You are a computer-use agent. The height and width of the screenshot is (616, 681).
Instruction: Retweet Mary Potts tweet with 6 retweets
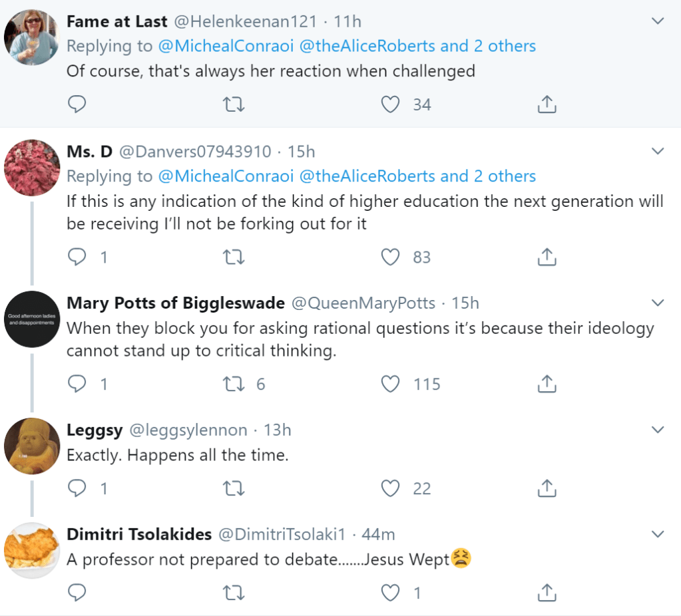tap(233, 384)
